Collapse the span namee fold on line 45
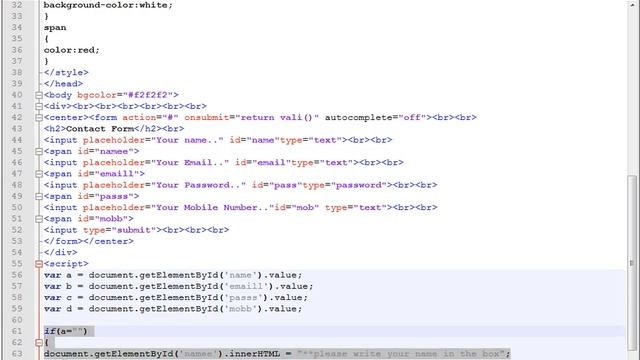 39,151
